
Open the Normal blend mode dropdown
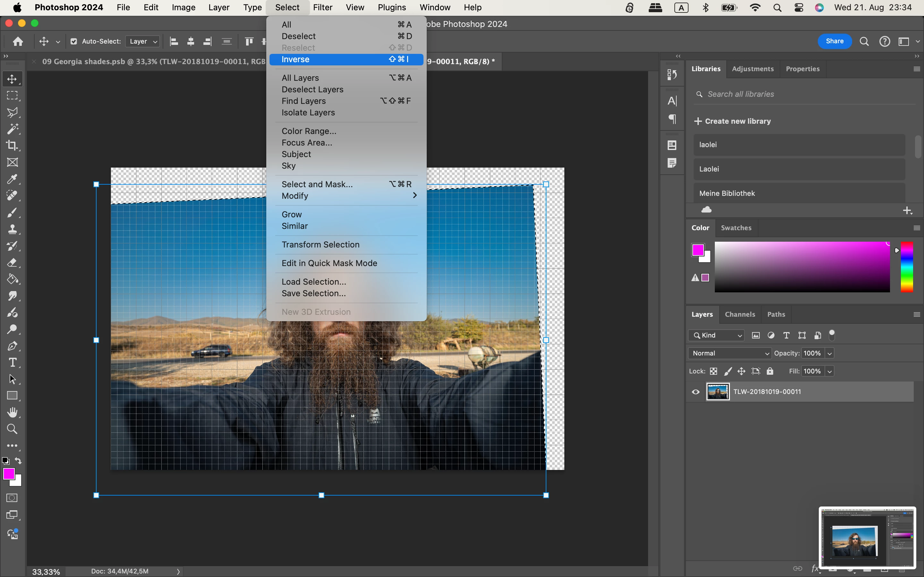(730, 353)
